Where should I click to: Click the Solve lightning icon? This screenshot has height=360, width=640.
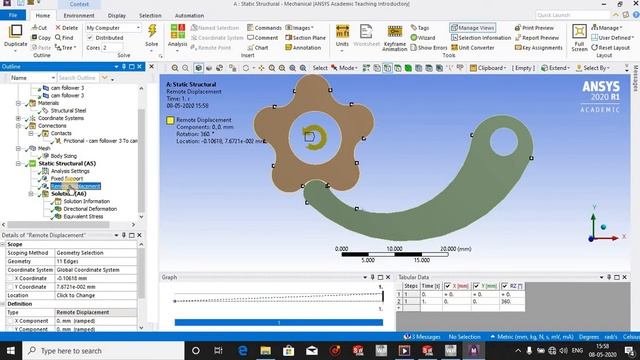(152, 31)
